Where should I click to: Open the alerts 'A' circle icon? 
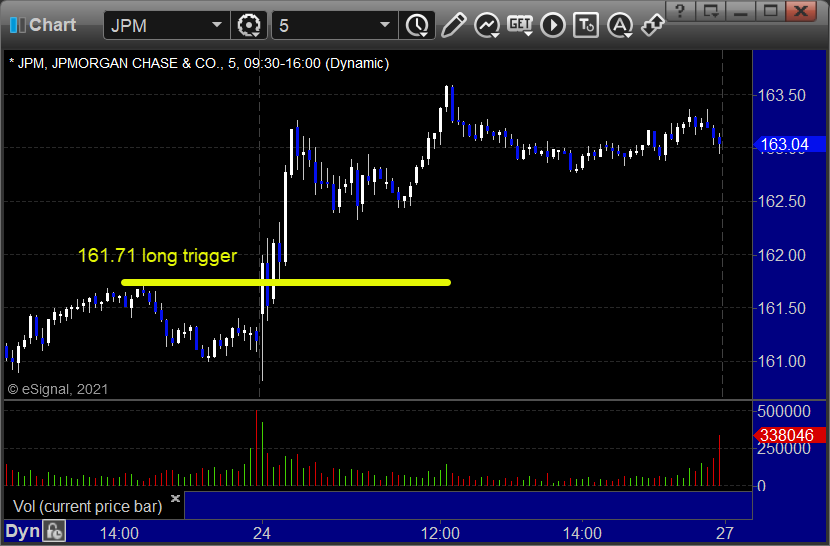click(620, 25)
